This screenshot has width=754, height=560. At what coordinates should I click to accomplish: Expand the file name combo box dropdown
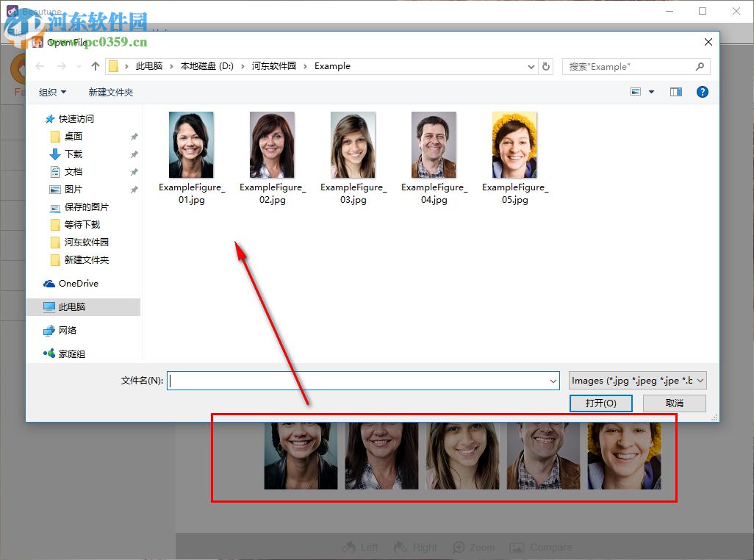553,381
